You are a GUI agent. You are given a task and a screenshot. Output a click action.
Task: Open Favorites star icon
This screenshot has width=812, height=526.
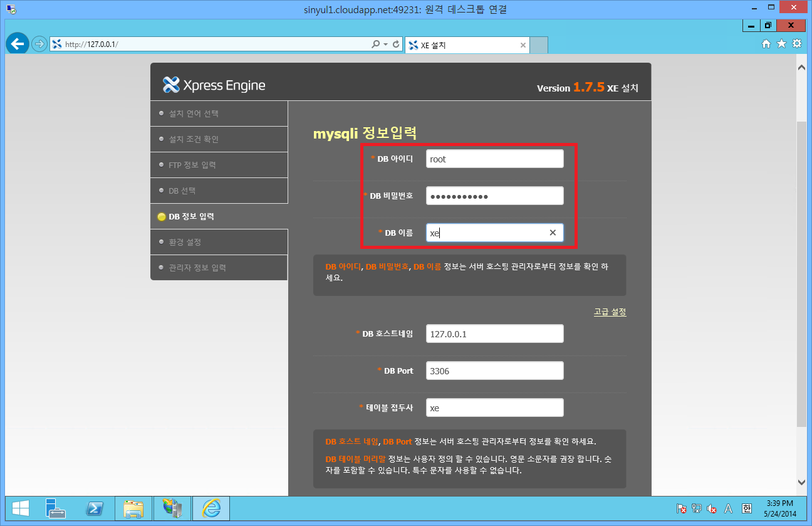tap(781, 44)
